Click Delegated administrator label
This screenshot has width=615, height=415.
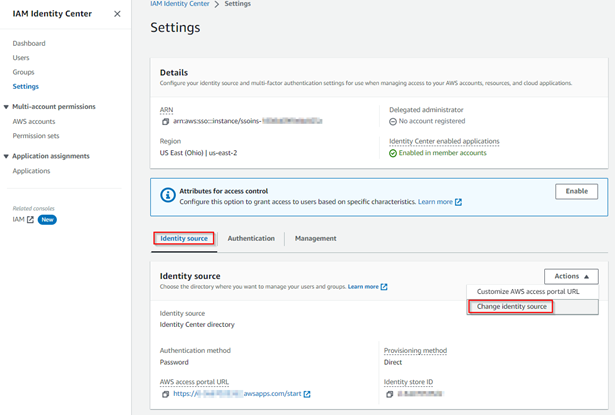(x=426, y=110)
